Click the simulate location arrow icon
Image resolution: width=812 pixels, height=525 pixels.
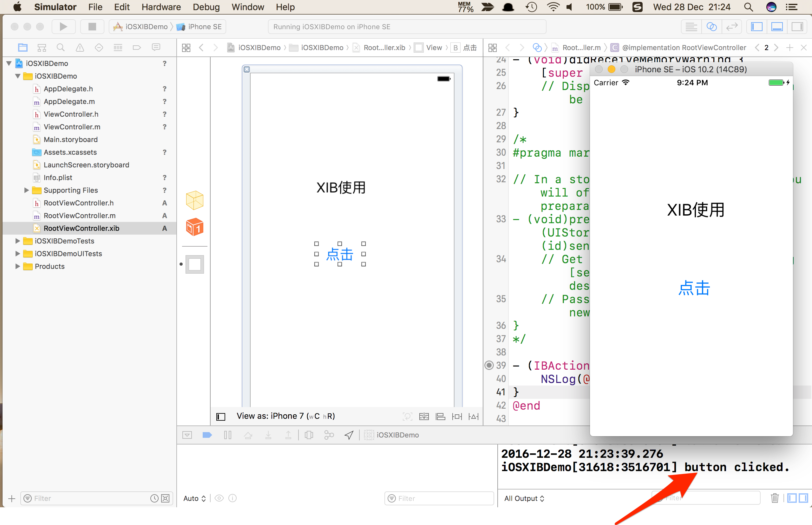349,435
